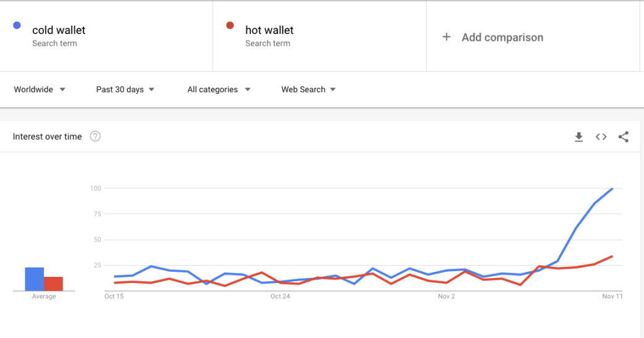Click the Oct 24 date label
This screenshot has height=338, width=644.
tap(280, 297)
